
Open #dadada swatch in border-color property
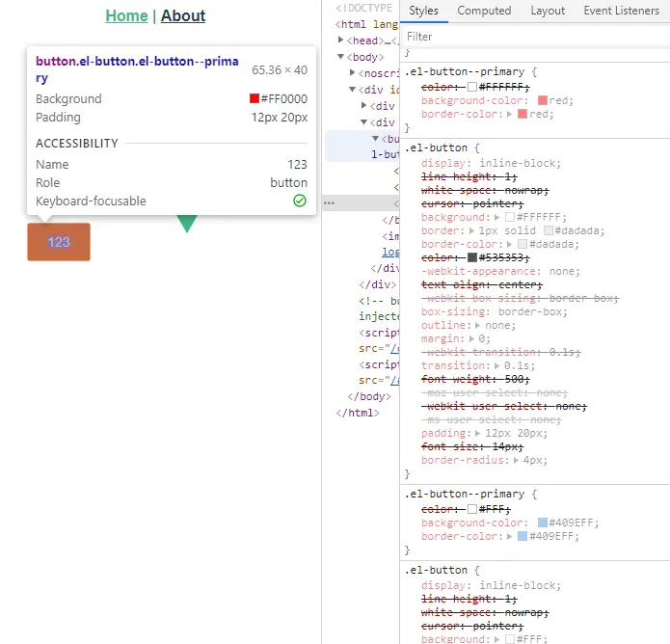(523, 245)
